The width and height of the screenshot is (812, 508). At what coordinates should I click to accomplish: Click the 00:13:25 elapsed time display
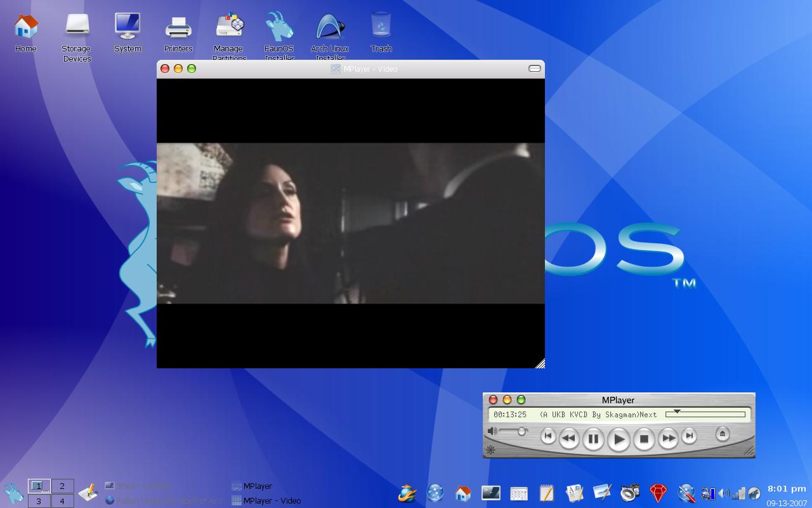tap(510, 415)
